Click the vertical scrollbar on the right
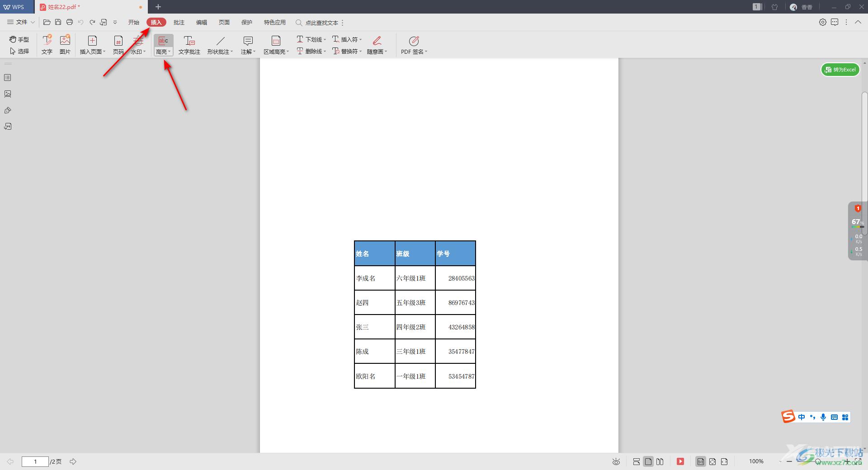Screen dimensions: 868x470 coord(864,163)
